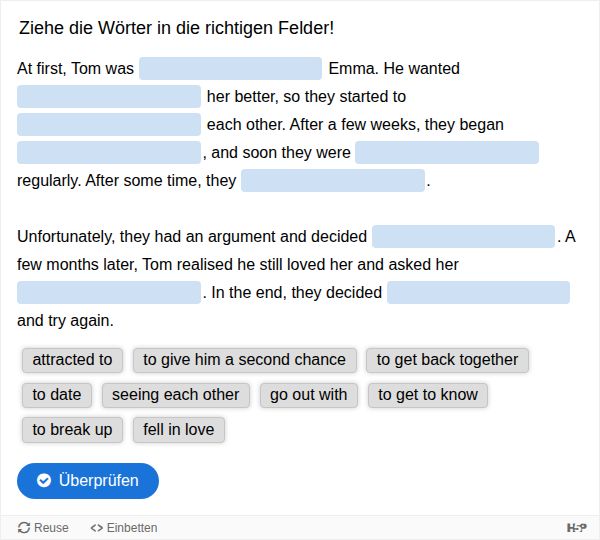Click the blank after 'soon they were'
The image size is (600, 540).
click(x=447, y=153)
